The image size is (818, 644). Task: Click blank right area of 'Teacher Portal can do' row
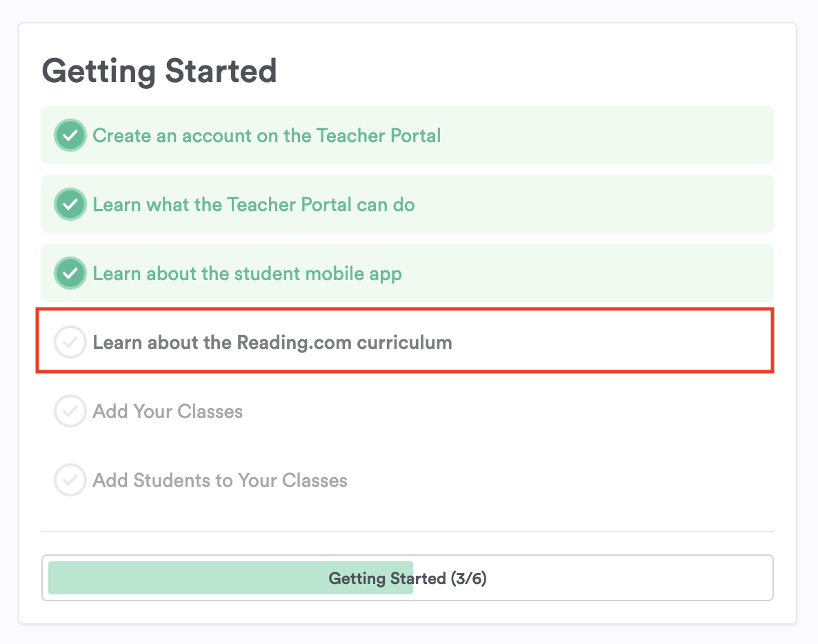(x=621, y=204)
